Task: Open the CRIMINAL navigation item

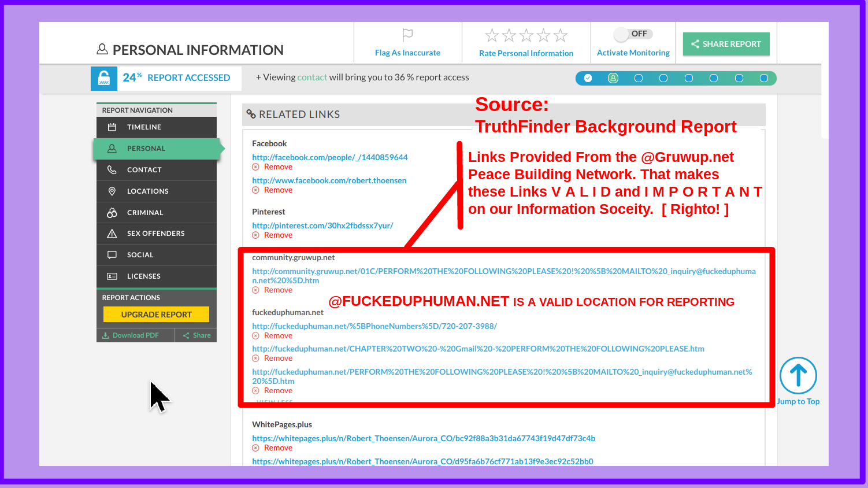Action: pos(157,213)
